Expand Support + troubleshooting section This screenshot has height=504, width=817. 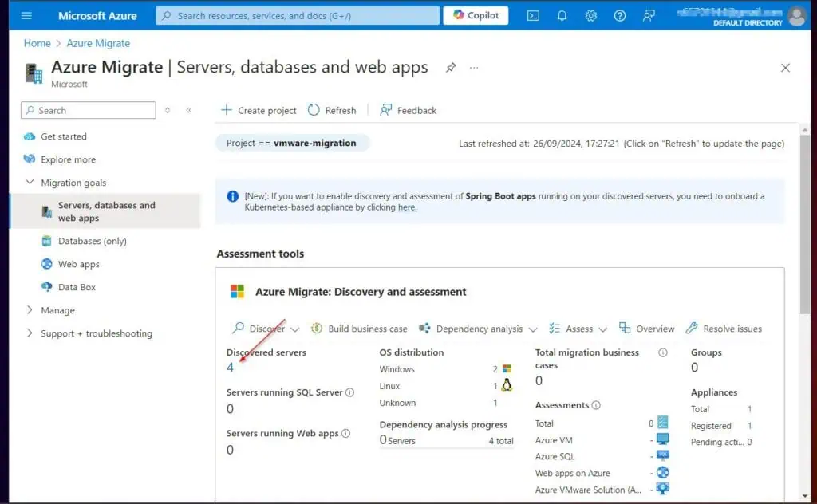[30, 333]
